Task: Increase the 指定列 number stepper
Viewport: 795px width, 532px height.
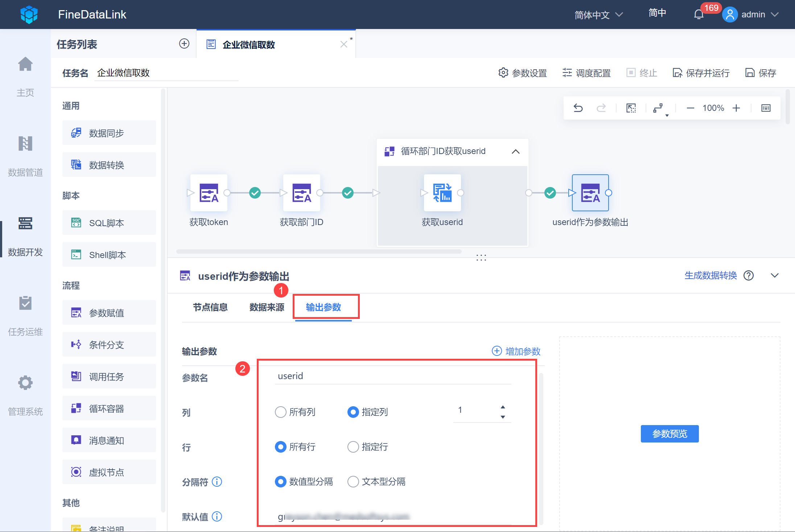Action: [x=503, y=407]
